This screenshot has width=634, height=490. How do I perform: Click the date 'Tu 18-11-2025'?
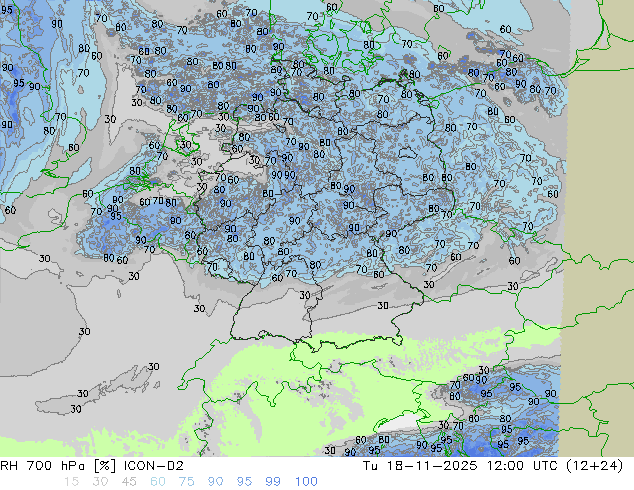(x=420, y=466)
